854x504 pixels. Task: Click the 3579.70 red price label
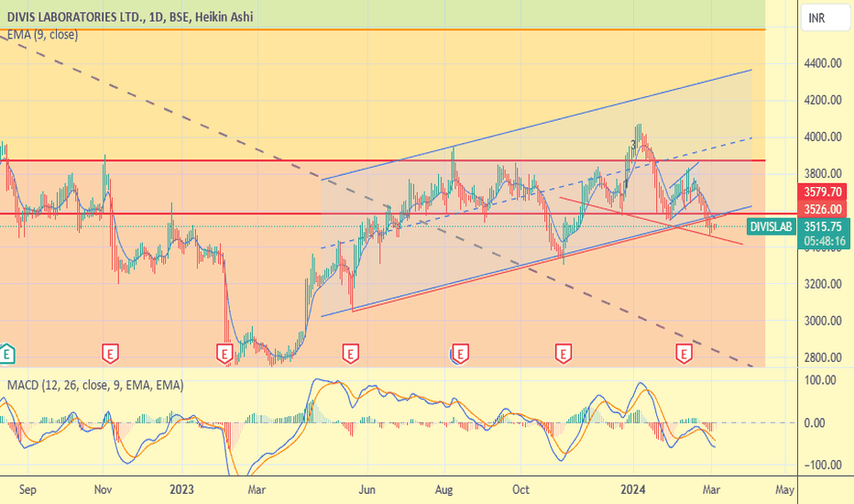point(823,192)
